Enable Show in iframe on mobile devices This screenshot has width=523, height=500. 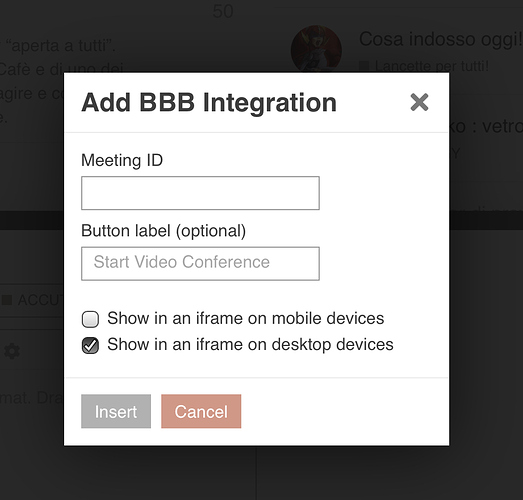coord(90,319)
